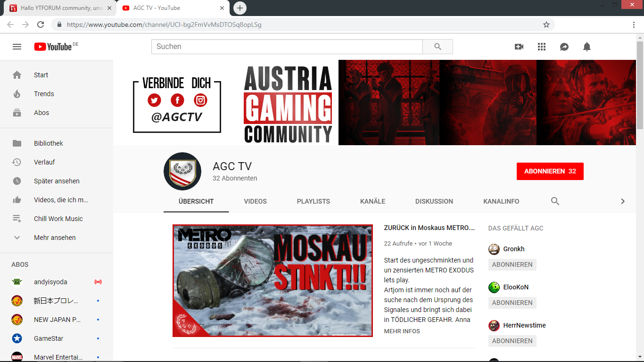Click the Twitter icon in banner

[x=154, y=100]
